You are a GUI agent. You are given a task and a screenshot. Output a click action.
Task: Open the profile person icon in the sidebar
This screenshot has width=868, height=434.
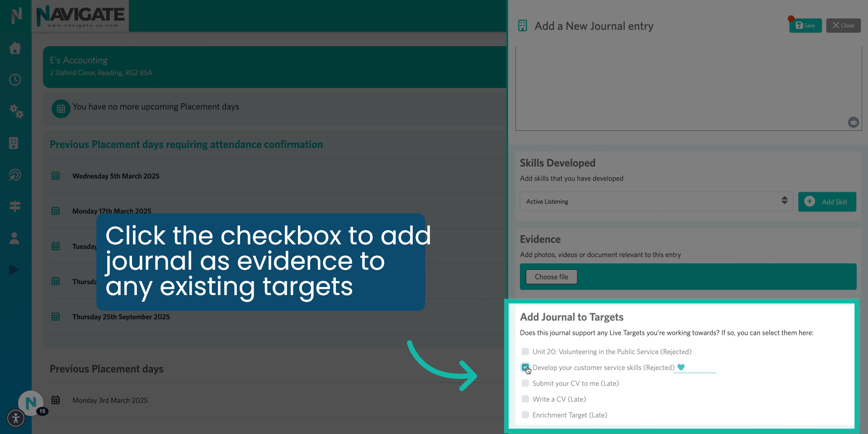click(15, 238)
